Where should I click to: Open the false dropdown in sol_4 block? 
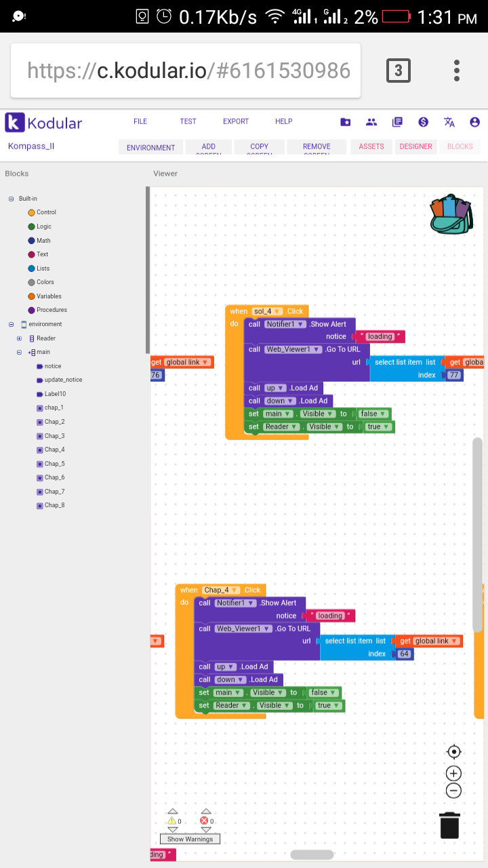click(x=374, y=414)
